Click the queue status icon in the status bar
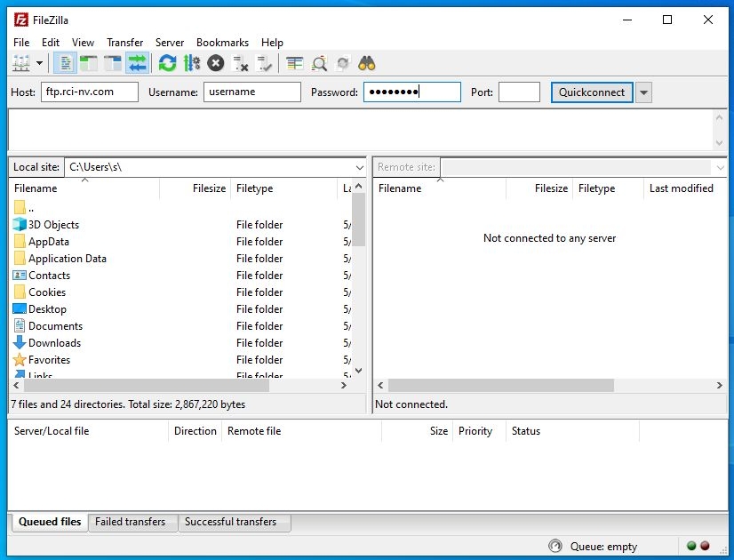Viewport: 734px width, 560px height. (555, 546)
